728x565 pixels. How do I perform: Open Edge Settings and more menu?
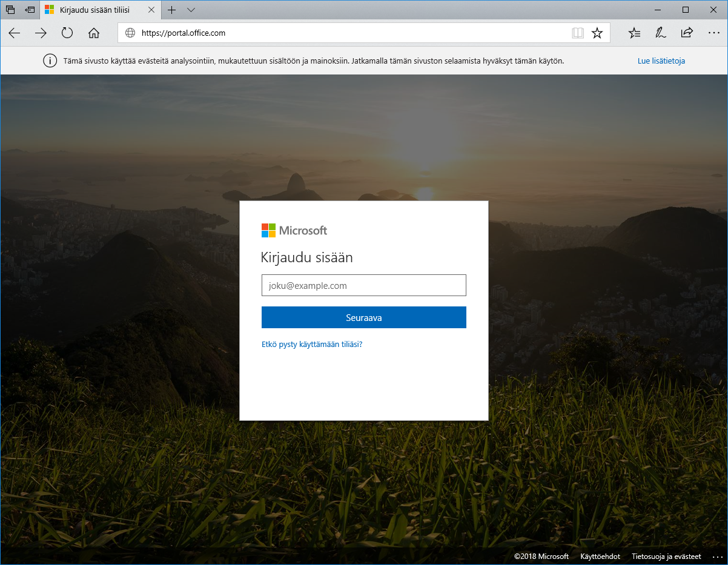pyautogui.click(x=713, y=33)
